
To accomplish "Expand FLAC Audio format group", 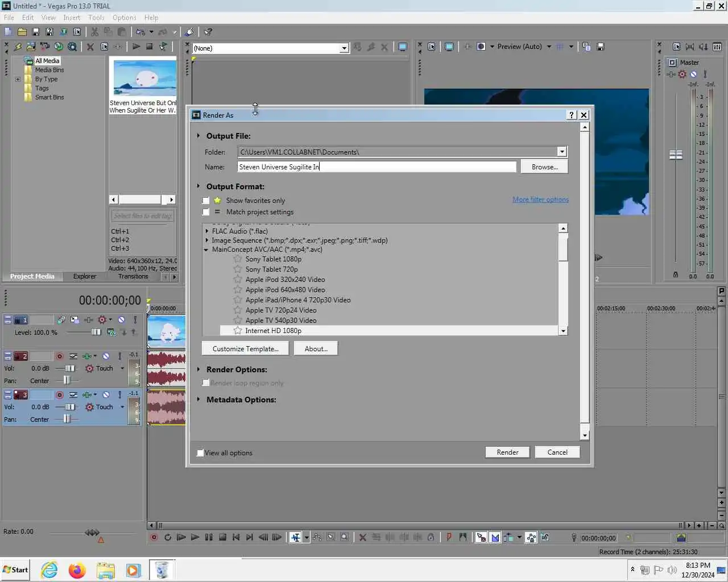I will (206, 231).
